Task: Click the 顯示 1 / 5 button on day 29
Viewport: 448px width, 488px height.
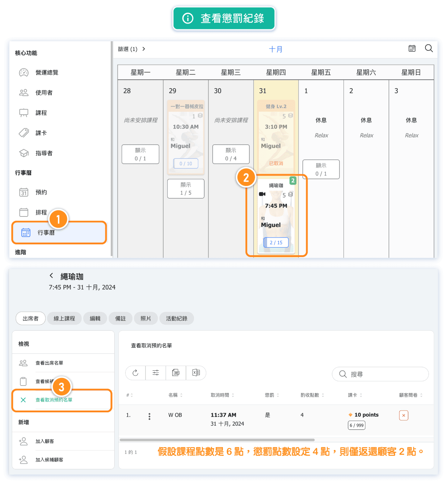Action: point(186,189)
